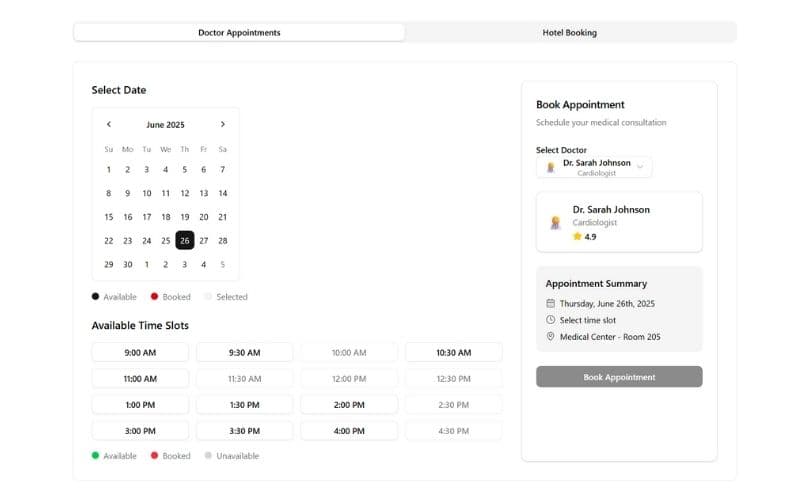
Task: Click the star rating icon next to 4.9
Action: 577,236
